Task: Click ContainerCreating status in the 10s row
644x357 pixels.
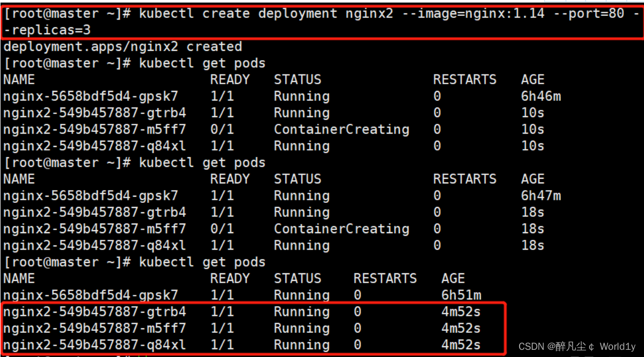Action: tap(341, 129)
